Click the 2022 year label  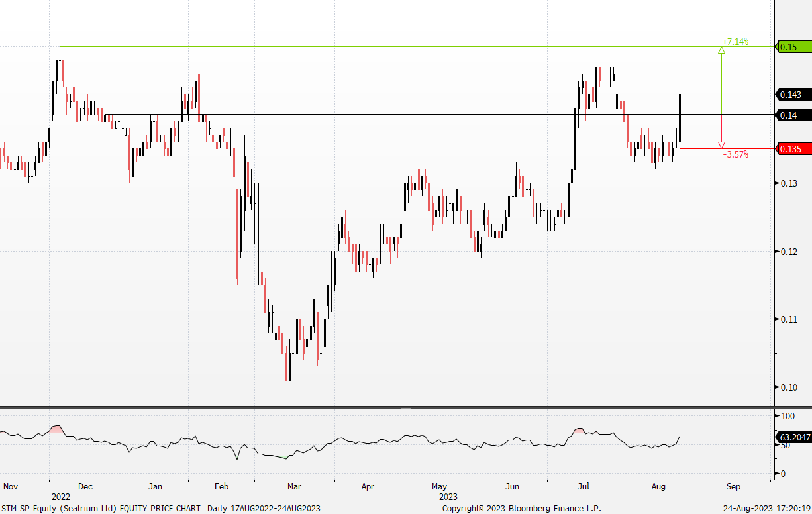(x=61, y=496)
